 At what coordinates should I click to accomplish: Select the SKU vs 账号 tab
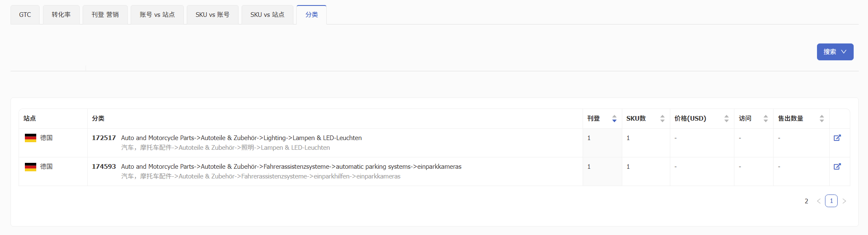[212, 15]
